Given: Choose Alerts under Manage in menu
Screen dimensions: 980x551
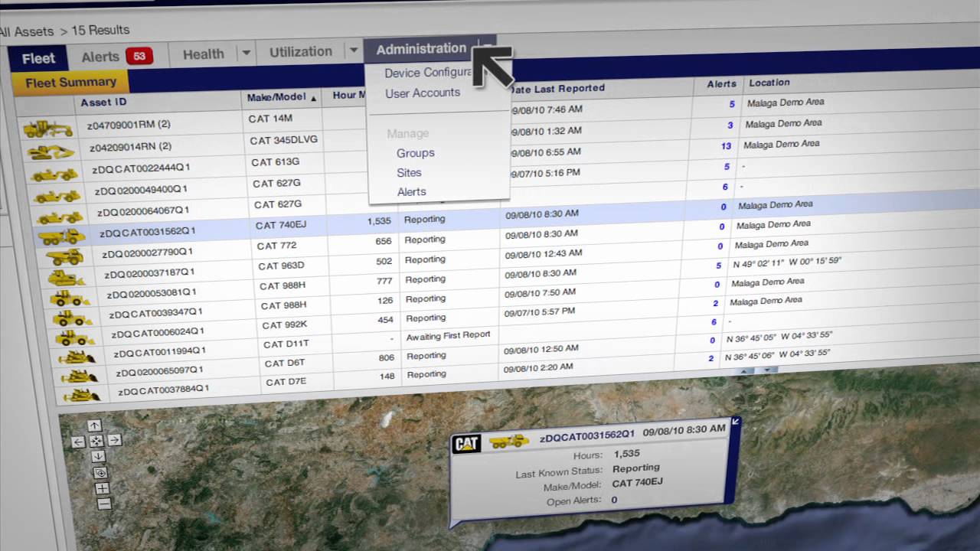Looking at the screenshot, I should pyautogui.click(x=412, y=192).
